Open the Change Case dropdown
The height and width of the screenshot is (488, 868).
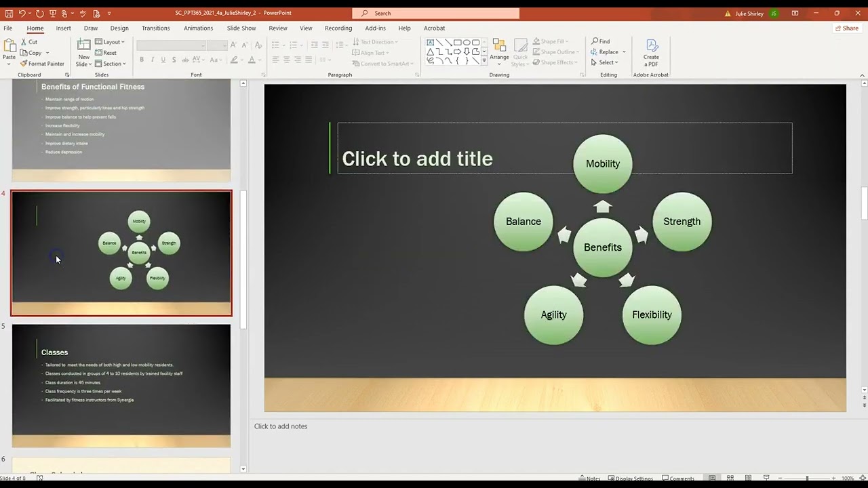pyautogui.click(x=214, y=60)
